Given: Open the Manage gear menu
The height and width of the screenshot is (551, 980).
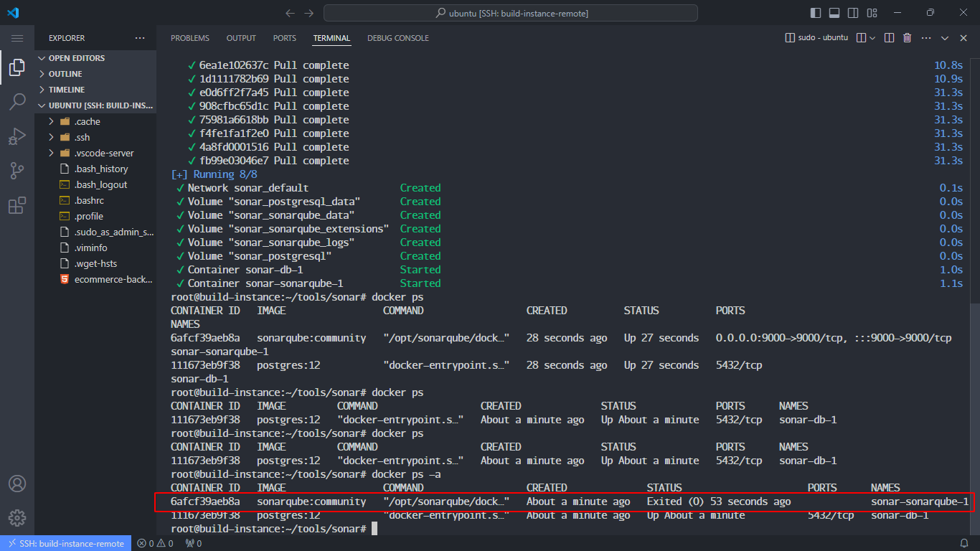Looking at the screenshot, I should click(17, 518).
